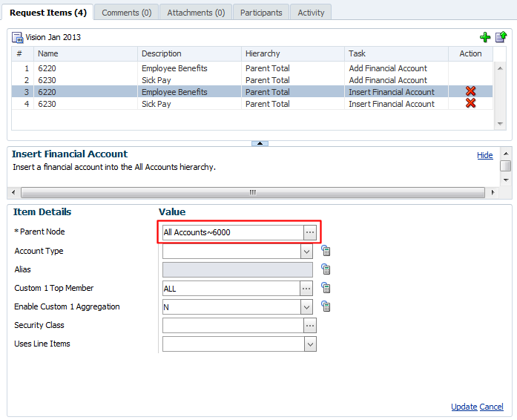Image resolution: width=517 pixels, height=420 pixels.
Task: Open the Parent Node ellipsis browse button
Action: pyautogui.click(x=310, y=232)
